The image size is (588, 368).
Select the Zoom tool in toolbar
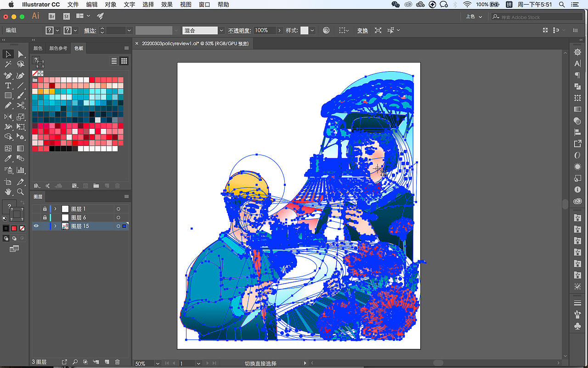click(21, 192)
